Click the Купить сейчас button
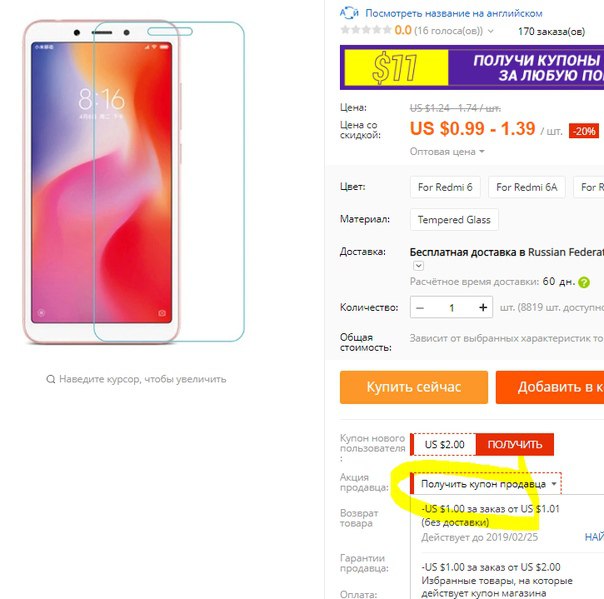 pos(414,387)
